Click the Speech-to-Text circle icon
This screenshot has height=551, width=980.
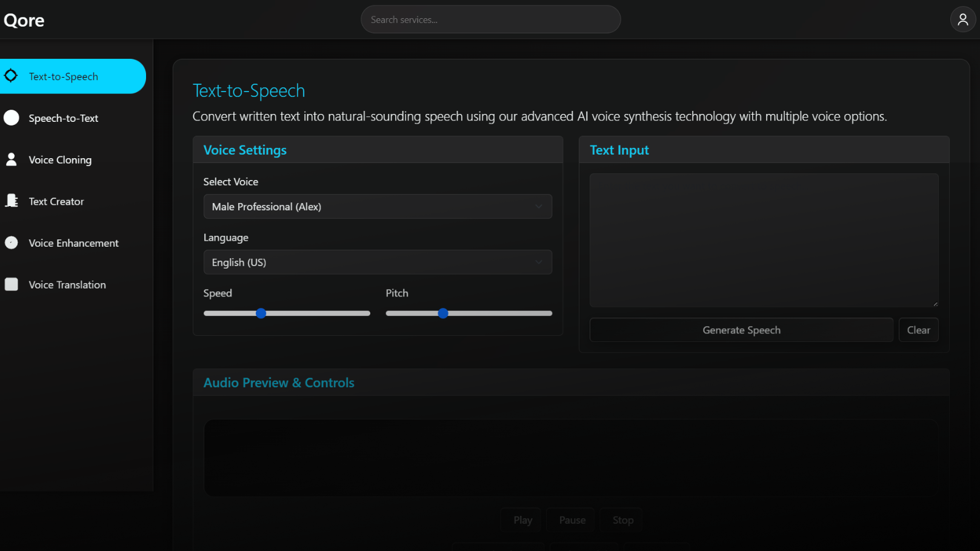pos(12,118)
